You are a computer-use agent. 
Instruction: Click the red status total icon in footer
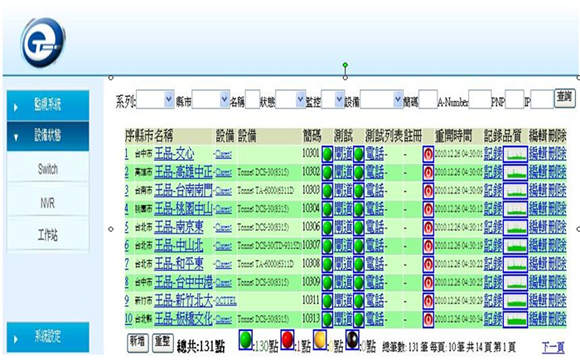pos(287,339)
